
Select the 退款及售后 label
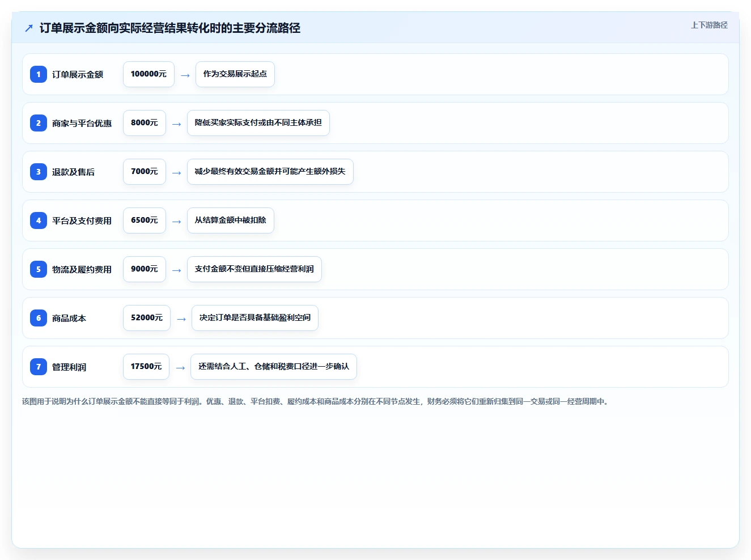[73, 172]
